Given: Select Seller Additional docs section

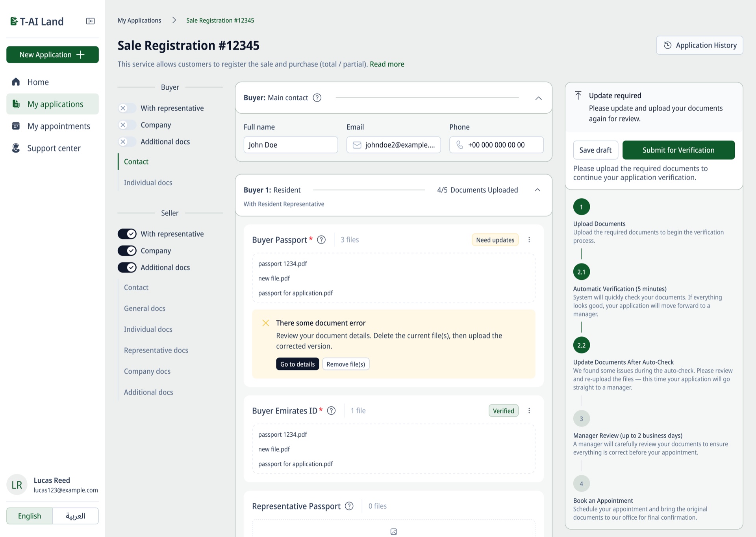Looking at the screenshot, I should [148, 392].
